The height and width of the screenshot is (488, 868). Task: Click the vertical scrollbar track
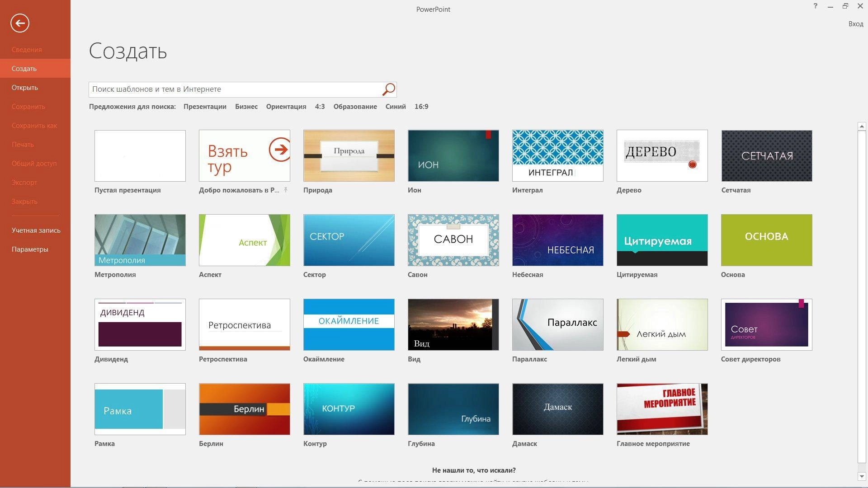(862, 301)
